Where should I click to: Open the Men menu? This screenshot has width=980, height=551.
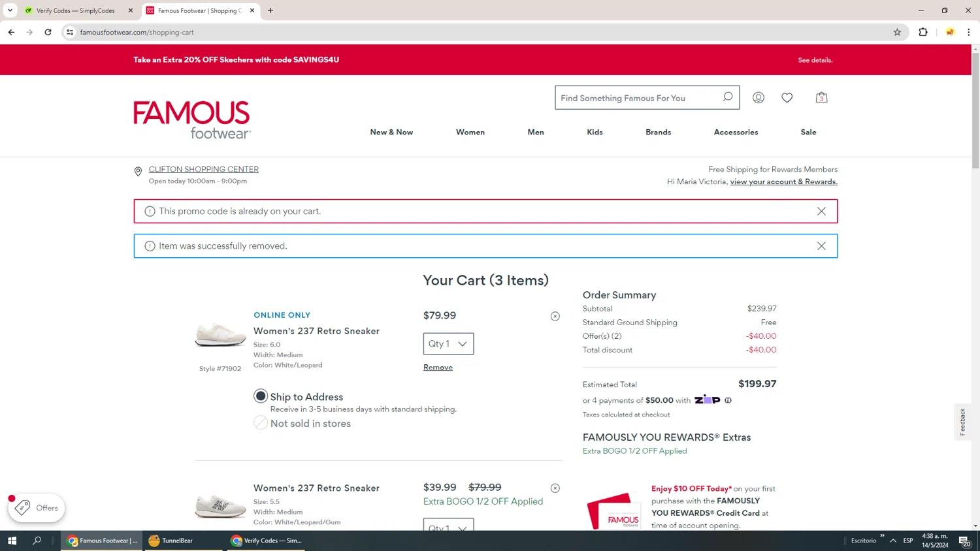pyautogui.click(x=536, y=132)
